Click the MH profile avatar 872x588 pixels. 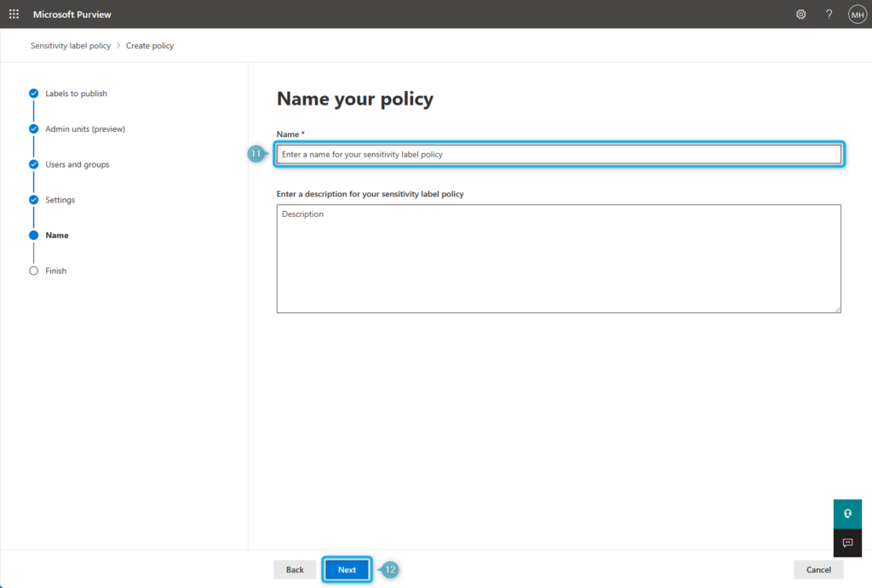click(x=858, y=14)
